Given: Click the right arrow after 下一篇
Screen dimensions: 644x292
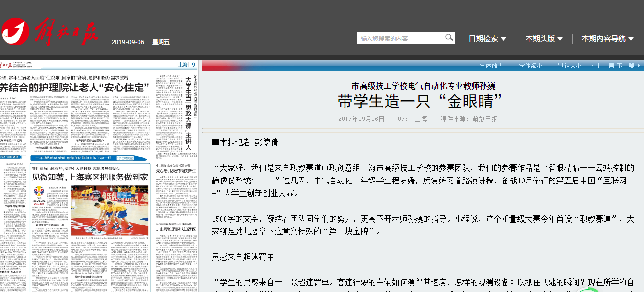Looking at the screenshot, I should coord(639,66).
